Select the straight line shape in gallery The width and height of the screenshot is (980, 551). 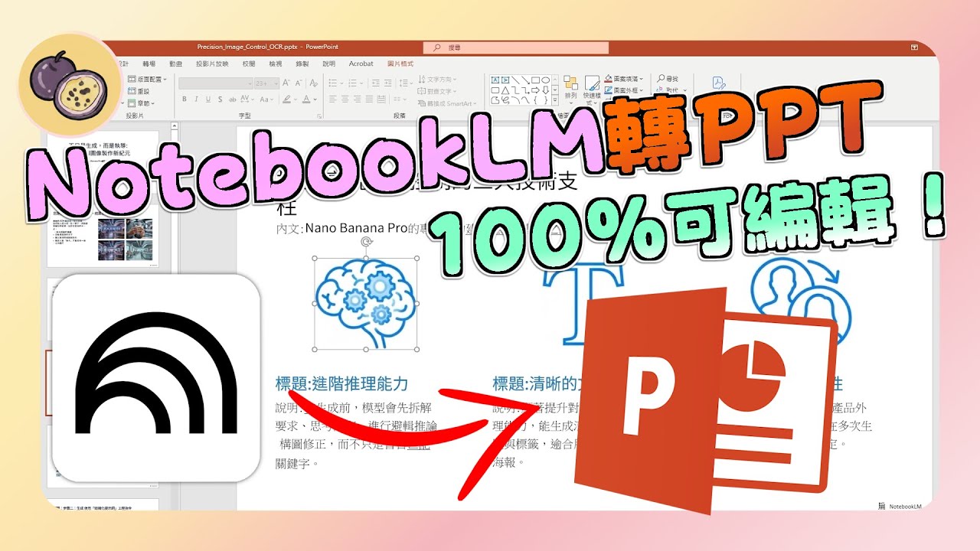click(515, 80)
